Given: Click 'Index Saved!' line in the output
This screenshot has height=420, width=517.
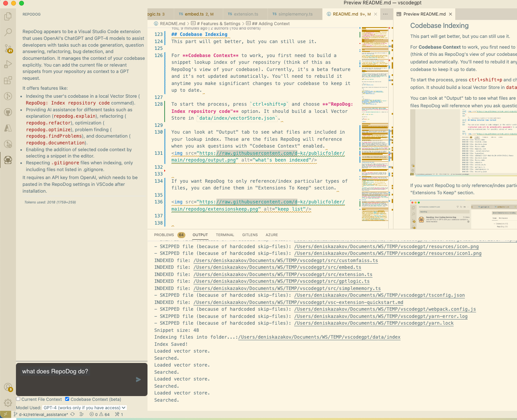Looking at the screenshot, I should coord(171,344).
